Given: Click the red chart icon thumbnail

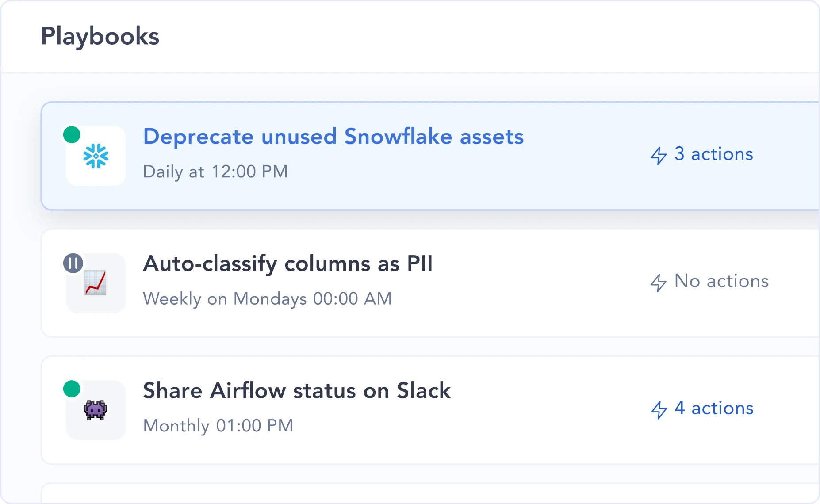Looking at the screenshot, I should click(x=96, y=283).
